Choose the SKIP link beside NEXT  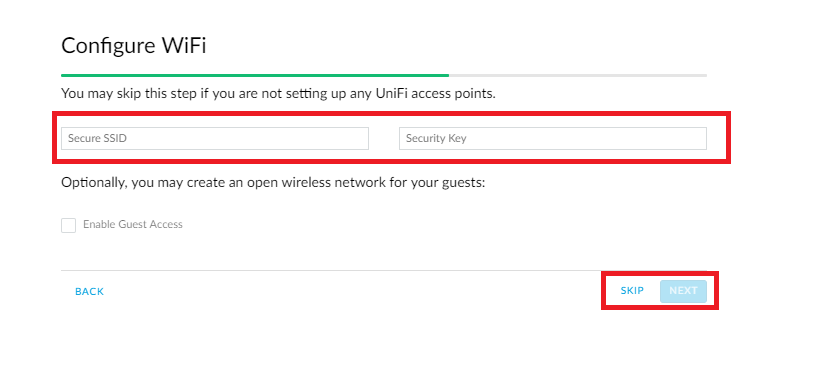(x=632, y=290)
